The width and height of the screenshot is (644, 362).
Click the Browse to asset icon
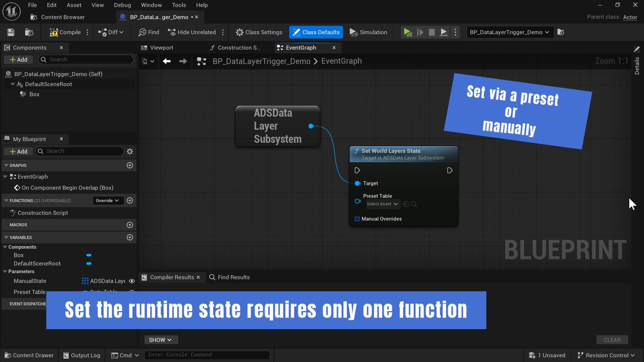29,32
